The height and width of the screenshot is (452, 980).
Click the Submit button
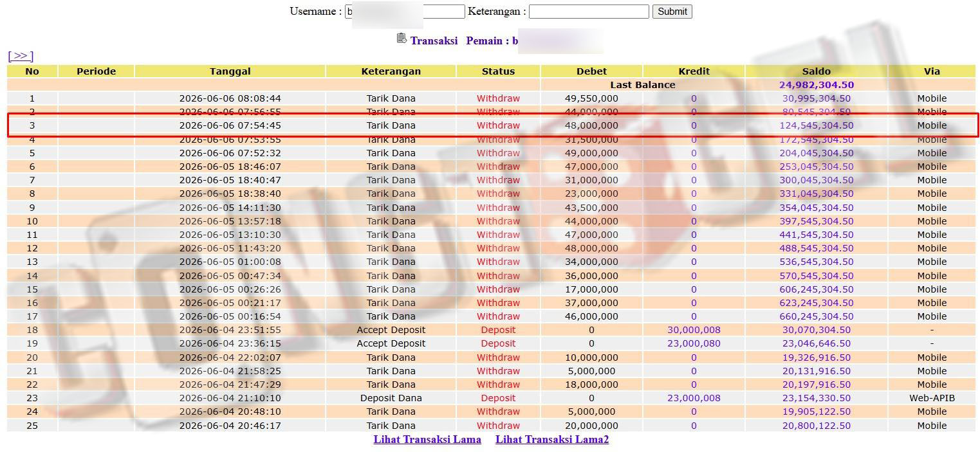[x=672, y=12]
